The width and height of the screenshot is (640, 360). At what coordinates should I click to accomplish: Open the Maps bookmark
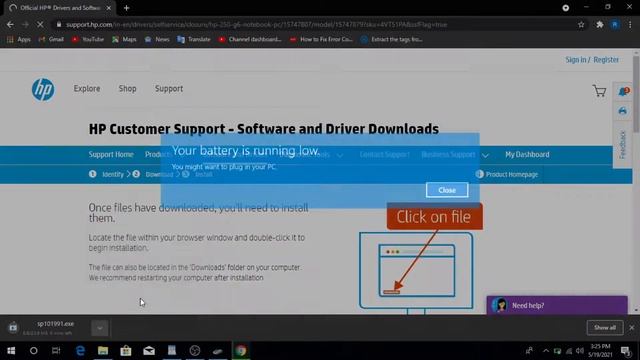[124, 39]
